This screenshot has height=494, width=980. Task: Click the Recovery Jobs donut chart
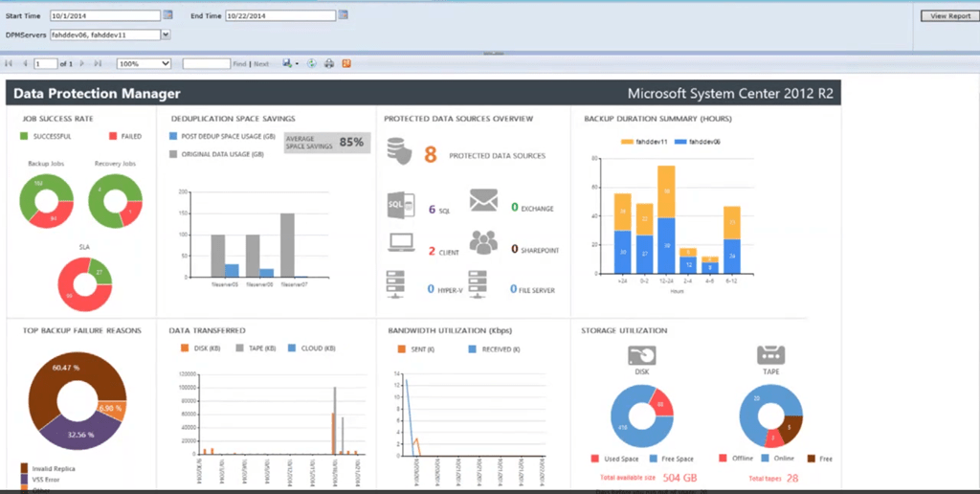click(x=115, y=201)
